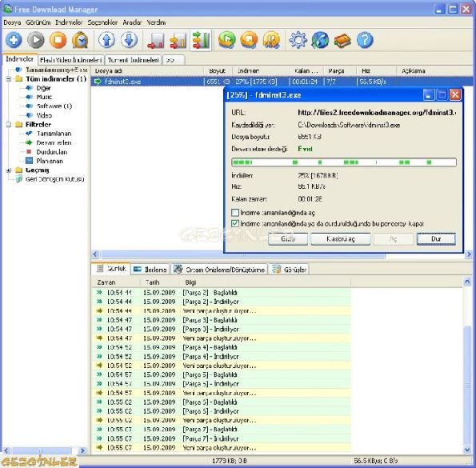This screenshot has width=476, height=468.
Task: Switch to Flash Video İndirmeleri tab
Action: click(x=71, y=60)
